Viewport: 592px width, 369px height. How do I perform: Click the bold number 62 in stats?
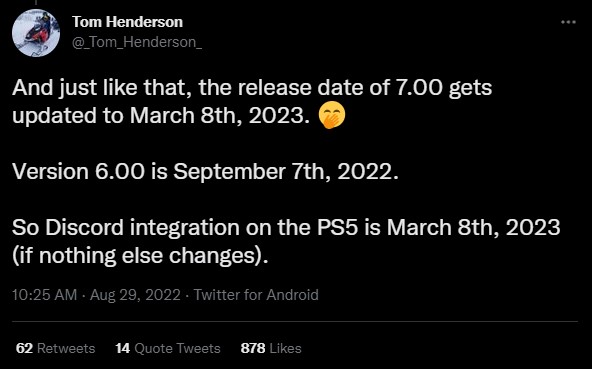click(25, 348)
